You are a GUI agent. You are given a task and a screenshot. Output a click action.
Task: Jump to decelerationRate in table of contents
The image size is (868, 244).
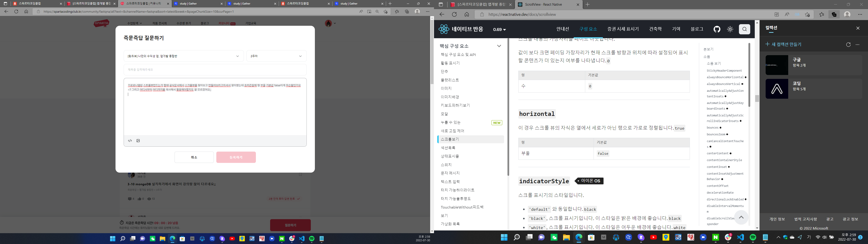click(x=720, y=193)
